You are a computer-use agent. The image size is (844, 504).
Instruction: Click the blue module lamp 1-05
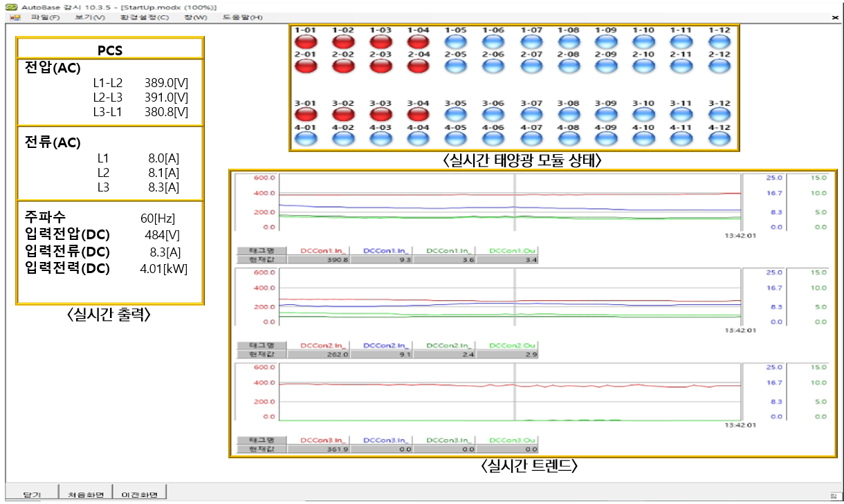click(x=456, y=41)
